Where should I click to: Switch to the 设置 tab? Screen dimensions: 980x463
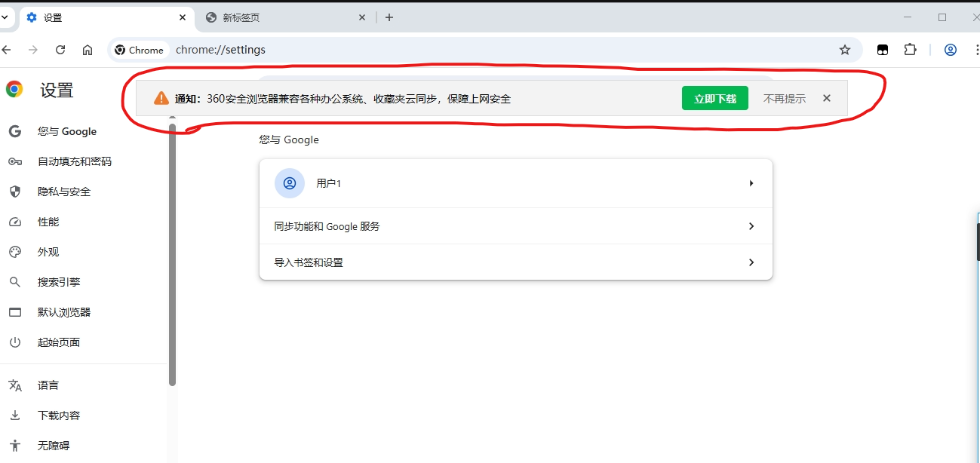tap(106, 17)
